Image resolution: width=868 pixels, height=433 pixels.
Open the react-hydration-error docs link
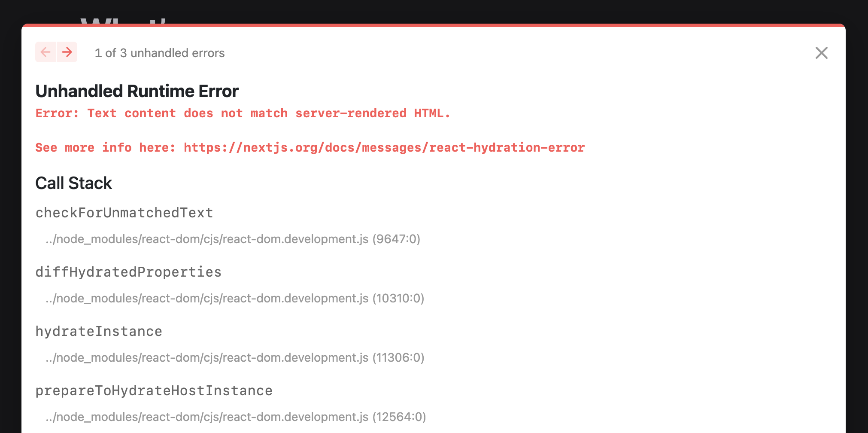tap(384, 148)
